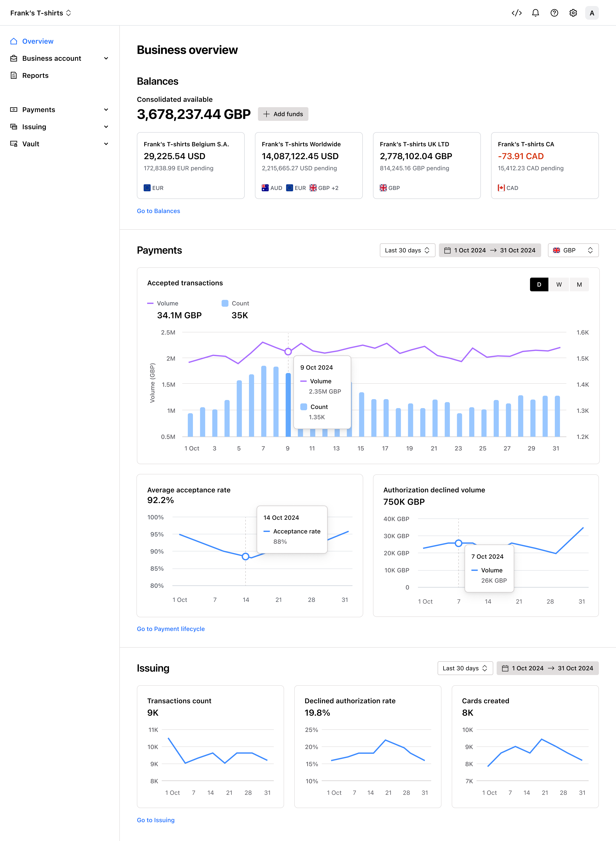Image resolution: width=616 pixels, height=841 pixels.
Task: Open Issuing date range 1 Oct–31 Oct
Action: [547, 668]
